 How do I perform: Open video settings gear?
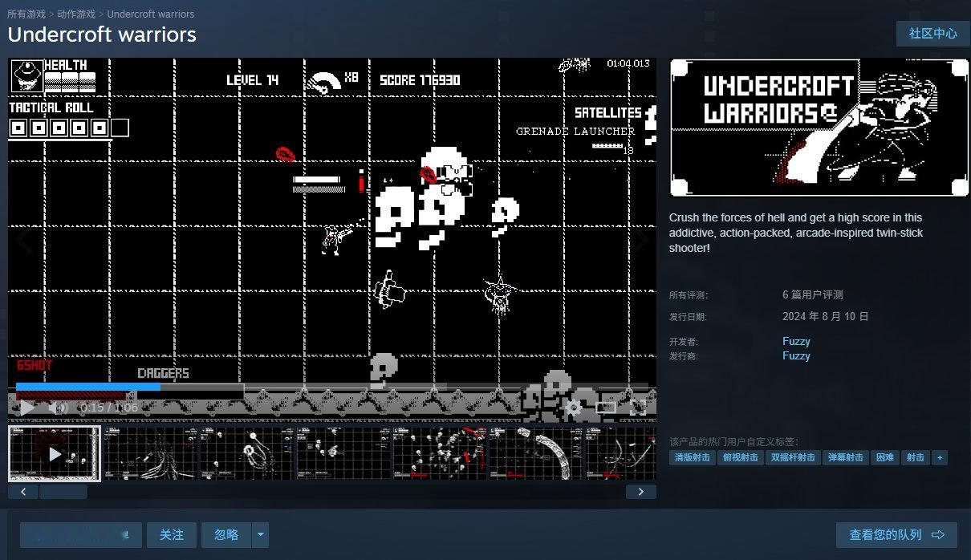[x=574, y=408]
